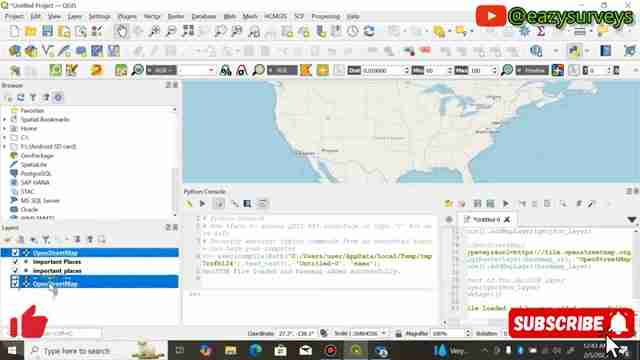Click the Open Project folder icon

point(31,31)
